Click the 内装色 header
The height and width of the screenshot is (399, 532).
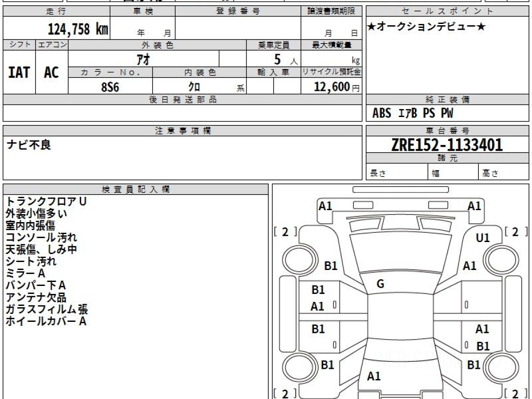point(199,72)
